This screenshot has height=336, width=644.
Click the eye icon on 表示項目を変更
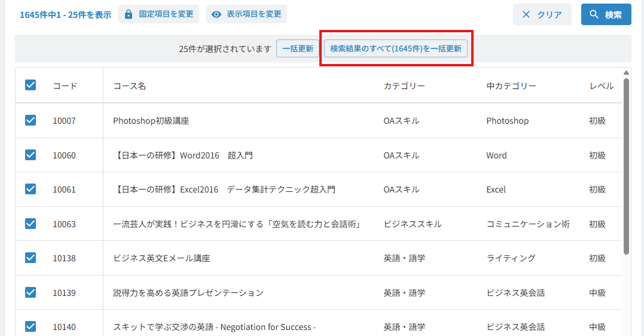point(216,14)
